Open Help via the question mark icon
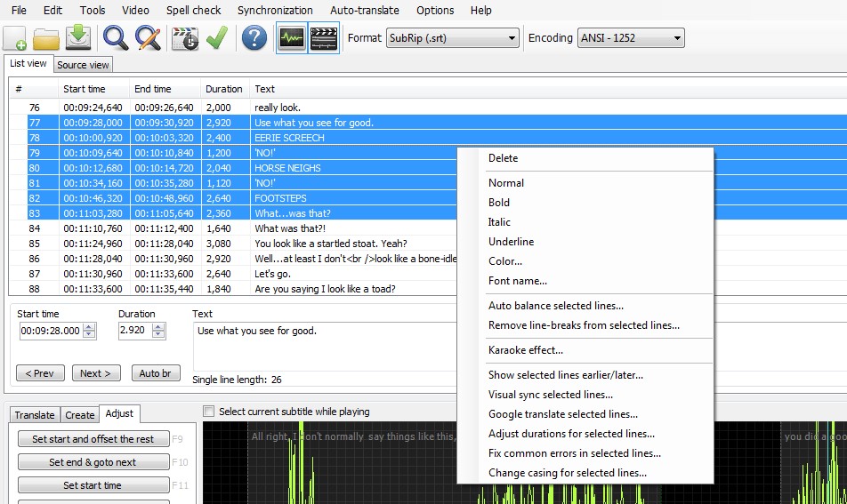This screenshot has height=504, width=847. pyautogui.click(x=254, y=38)
